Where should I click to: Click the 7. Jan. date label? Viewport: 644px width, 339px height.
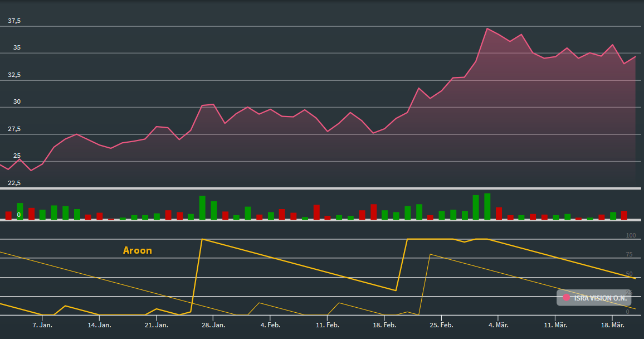tap(42, 325)
